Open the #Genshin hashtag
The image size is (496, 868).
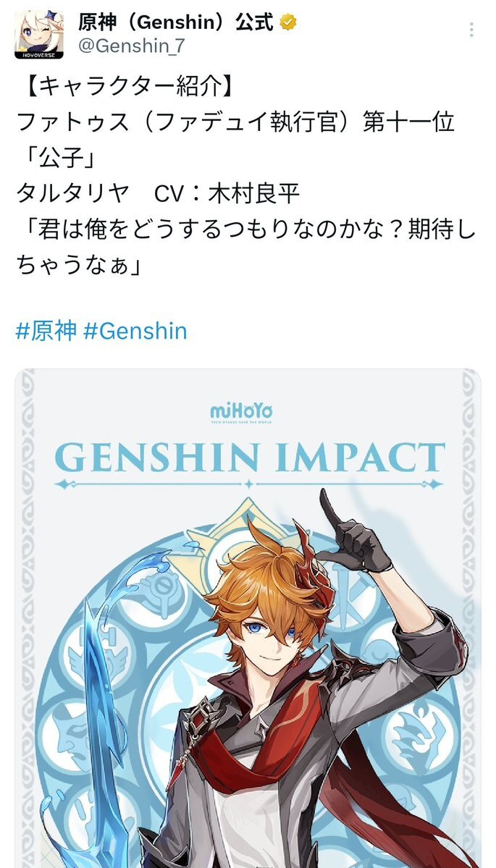coord(135,331)
